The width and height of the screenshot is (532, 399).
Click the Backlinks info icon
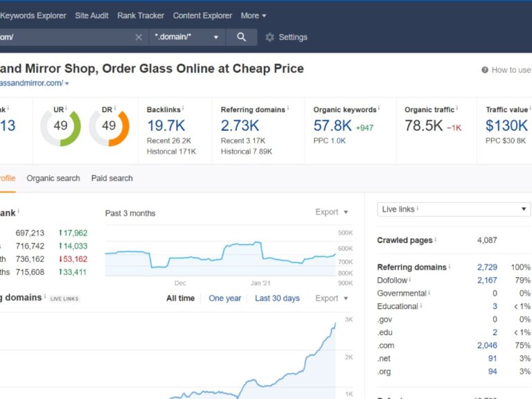pos(183,108)
